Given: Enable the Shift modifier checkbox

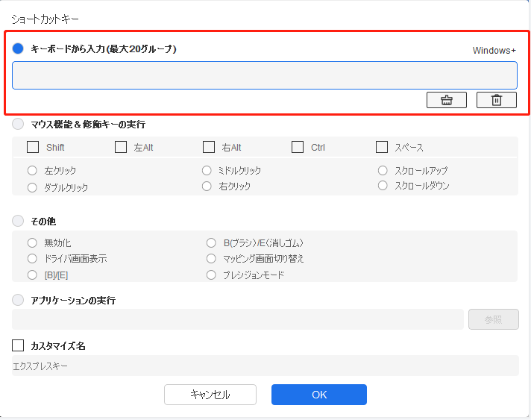Looking at the screenshot, I should [33, 147].
